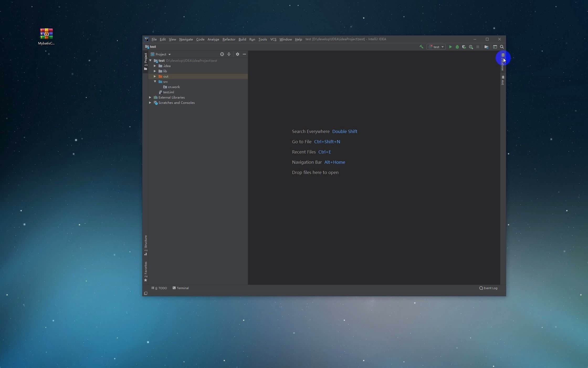
Task: Open the View menu
Action: pos(172,39)
